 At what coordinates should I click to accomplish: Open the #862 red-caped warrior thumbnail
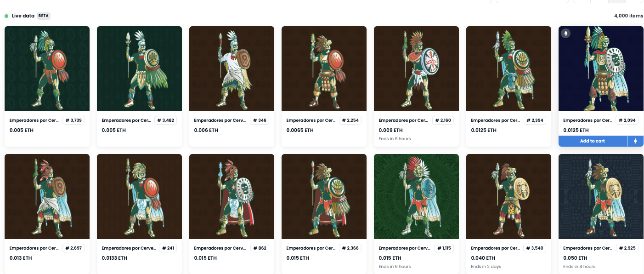tap(232, 196)
